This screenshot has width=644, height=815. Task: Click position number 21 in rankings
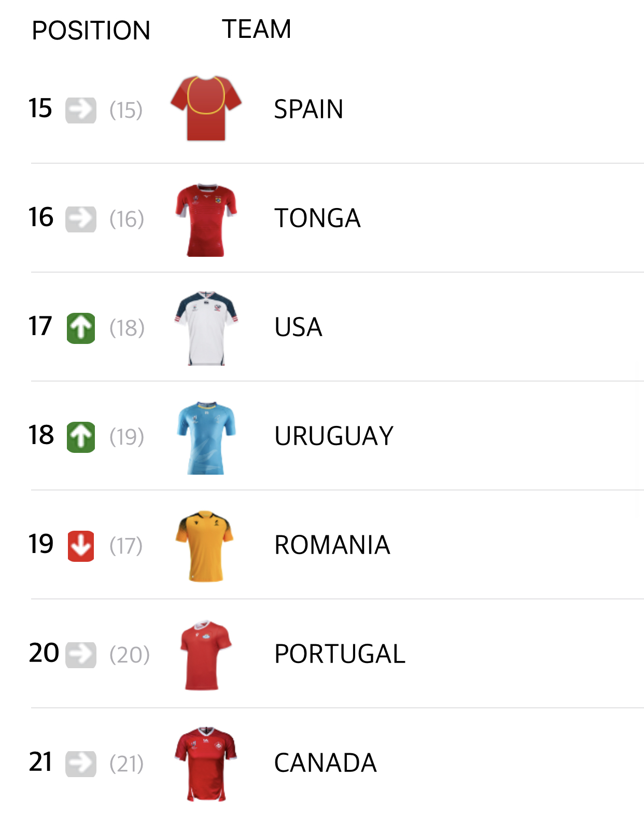tap(40, 762)
